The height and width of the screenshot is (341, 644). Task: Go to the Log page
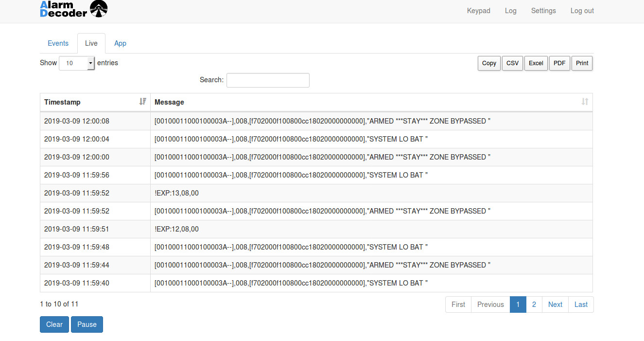coord(510,11)
